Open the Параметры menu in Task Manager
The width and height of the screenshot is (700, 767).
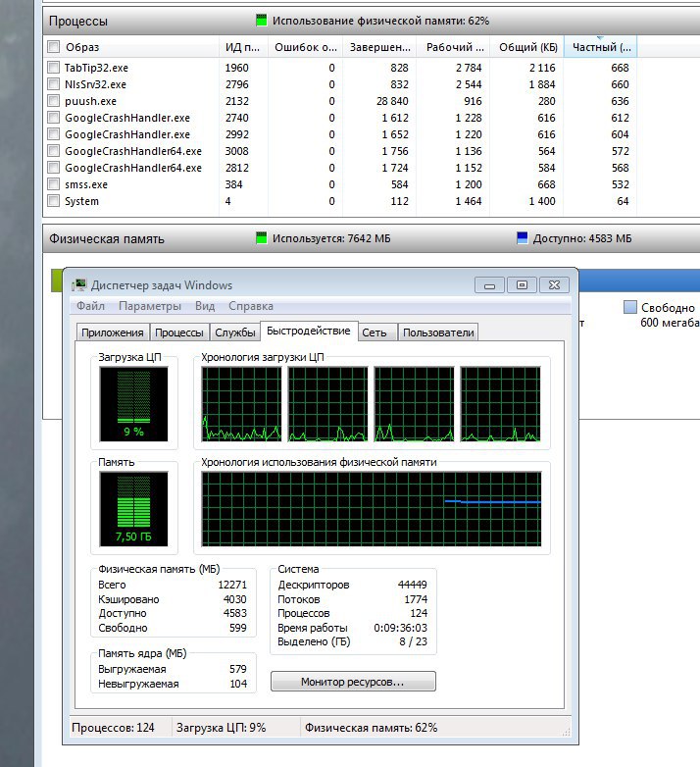pyautogui.click(x=150, y=306)
